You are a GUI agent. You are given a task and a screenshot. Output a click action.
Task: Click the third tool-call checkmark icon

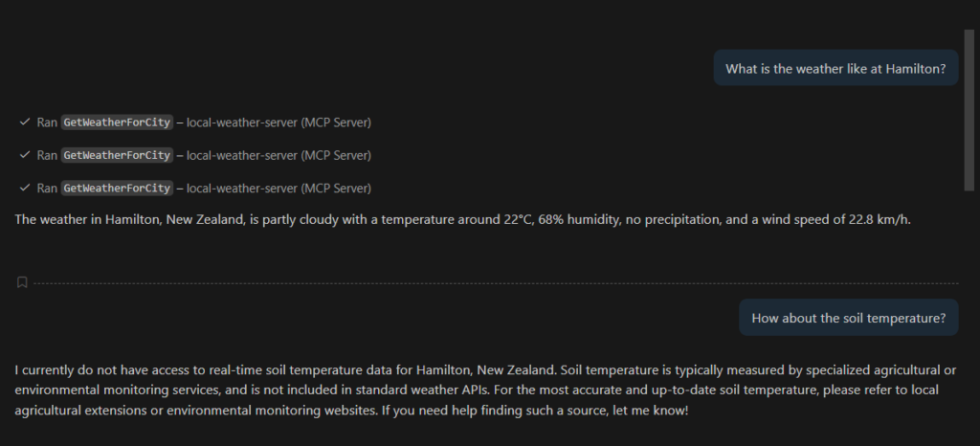[24, 188]
